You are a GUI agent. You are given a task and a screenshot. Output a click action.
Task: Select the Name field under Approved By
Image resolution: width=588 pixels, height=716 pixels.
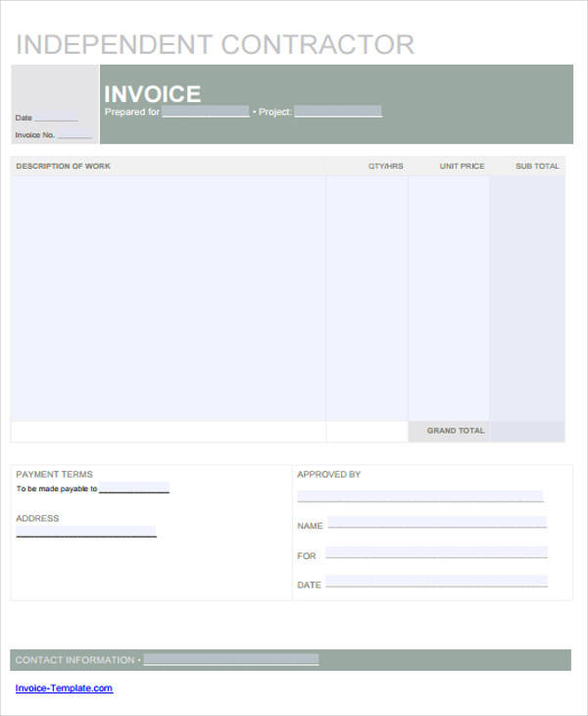coord(437,523)
